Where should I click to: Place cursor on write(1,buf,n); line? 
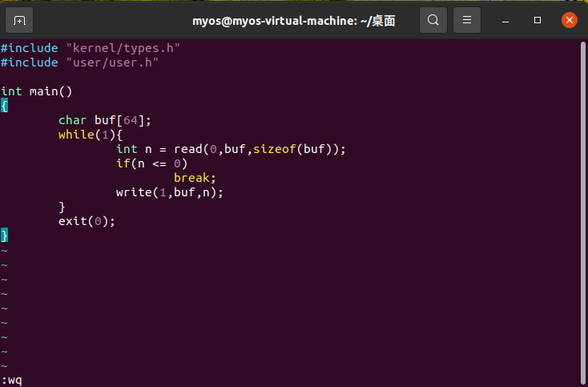(x=169, y=192)
